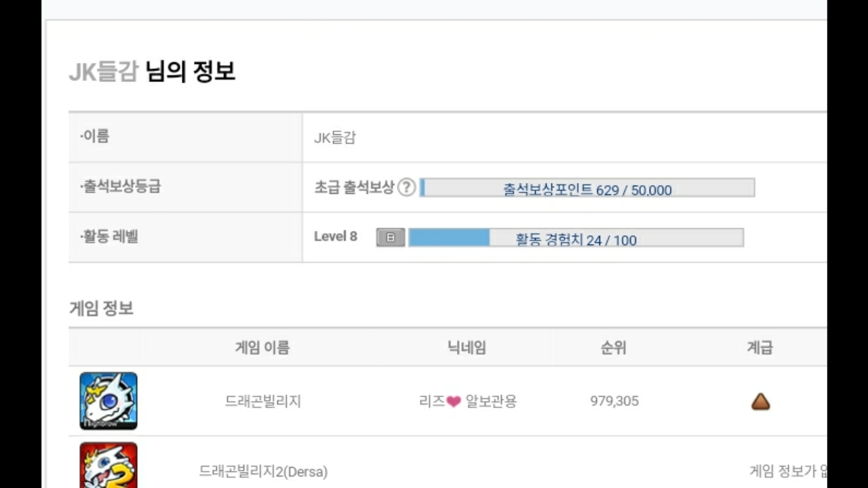Click the bronze triangle rank icon
This screenshot has width=868, height=488.
[760, 402]
